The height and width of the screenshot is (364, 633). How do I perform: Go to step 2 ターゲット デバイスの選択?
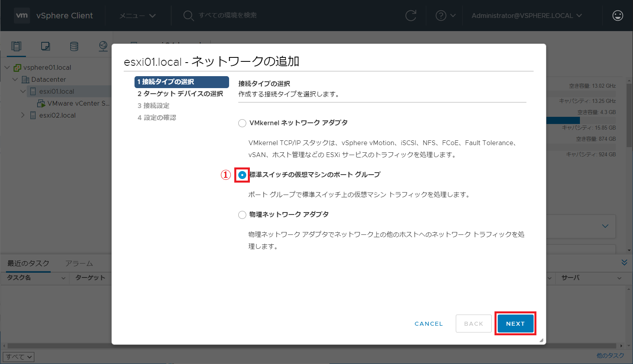(x=180, y=94)
